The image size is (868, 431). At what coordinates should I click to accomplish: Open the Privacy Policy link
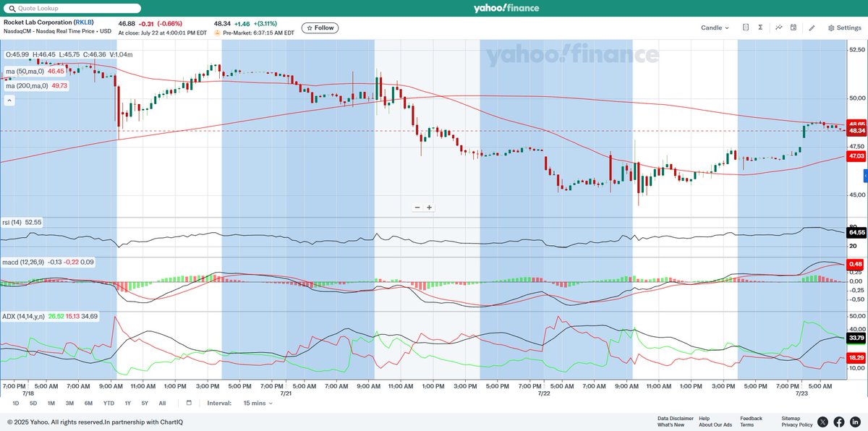click(x=797, y=424)
